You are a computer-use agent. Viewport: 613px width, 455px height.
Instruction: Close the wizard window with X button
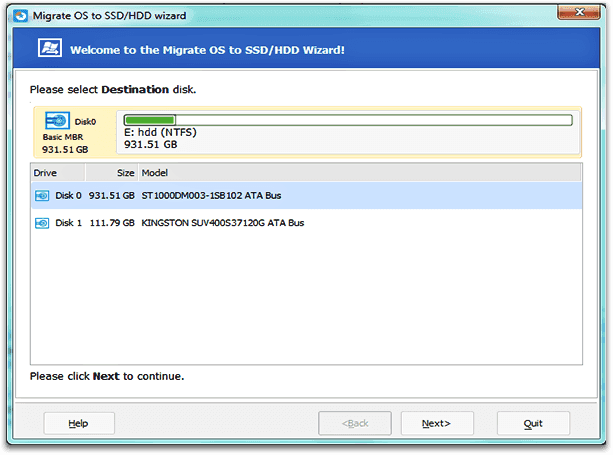click(x=579, y=12)
